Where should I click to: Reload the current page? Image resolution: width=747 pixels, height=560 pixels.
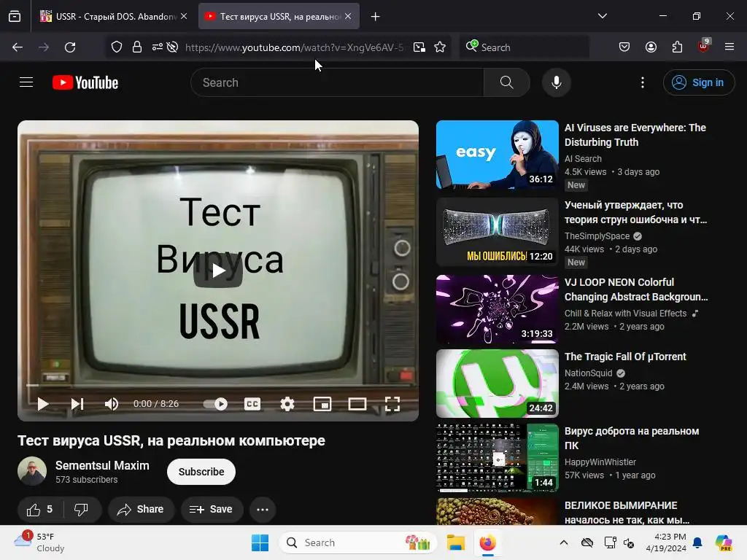click(x=70, y=47)
